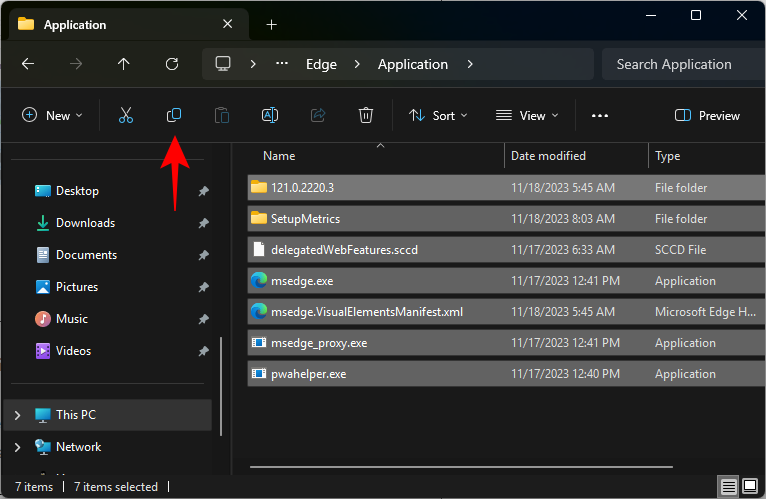
Task: Open the See more ellipsis menu
Action: pyautogui.click(x=600, y=116)
